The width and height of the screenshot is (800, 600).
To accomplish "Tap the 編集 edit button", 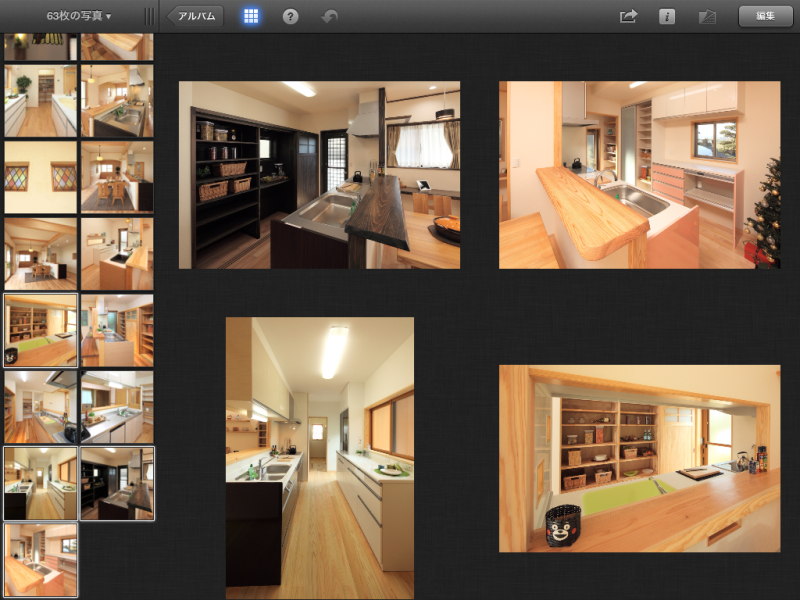I will [x=765, y=16].
